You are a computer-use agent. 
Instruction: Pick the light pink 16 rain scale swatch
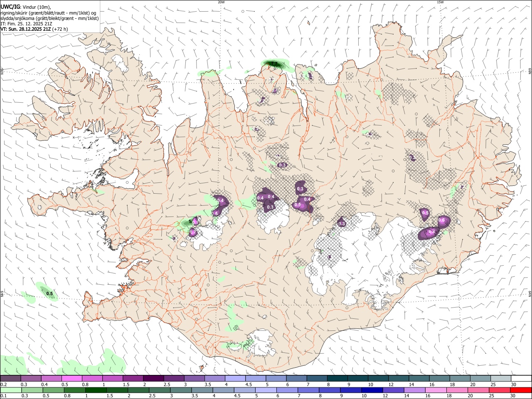click(x=436, y=390)
